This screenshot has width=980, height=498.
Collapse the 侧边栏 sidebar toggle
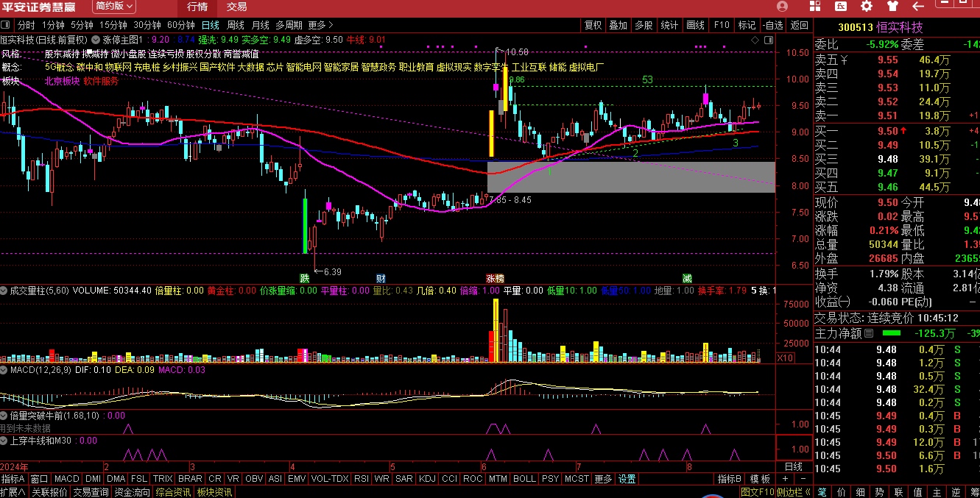(x=794, y=492)
